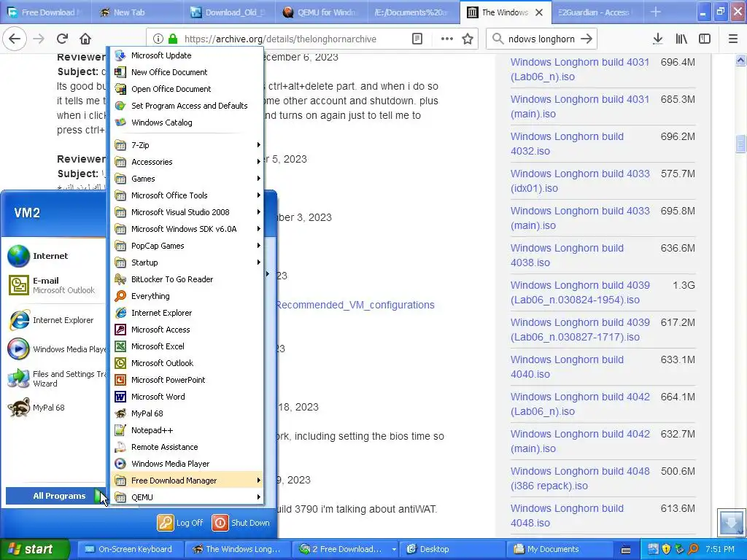Go back with the browser back arrow

[x=15, y=39]
